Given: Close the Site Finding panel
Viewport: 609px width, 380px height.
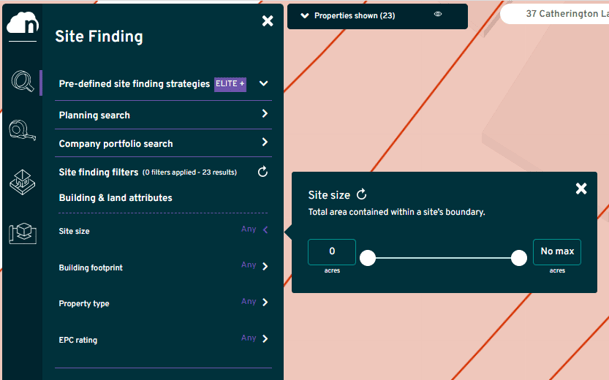Looking at the screenshot, I should (268, 21).
